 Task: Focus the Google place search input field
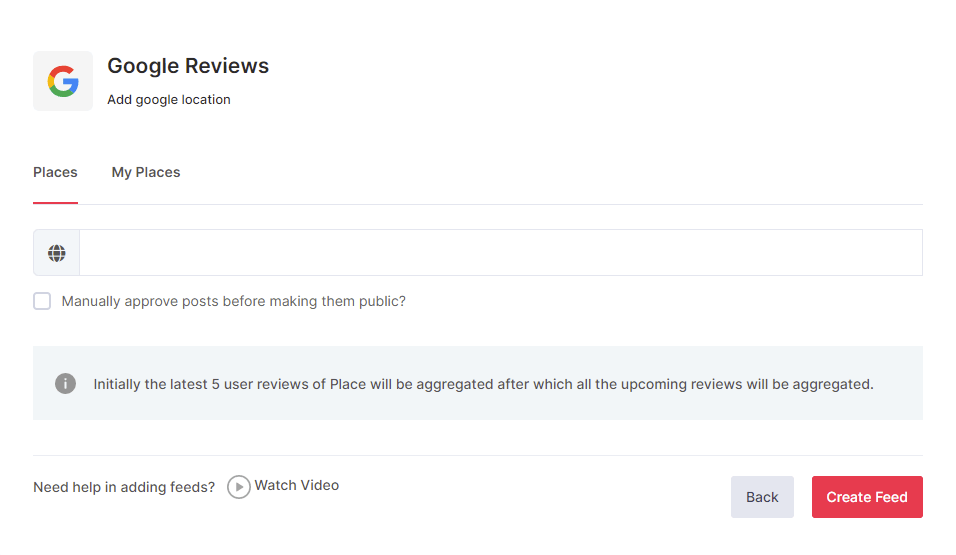click(500, 253)
